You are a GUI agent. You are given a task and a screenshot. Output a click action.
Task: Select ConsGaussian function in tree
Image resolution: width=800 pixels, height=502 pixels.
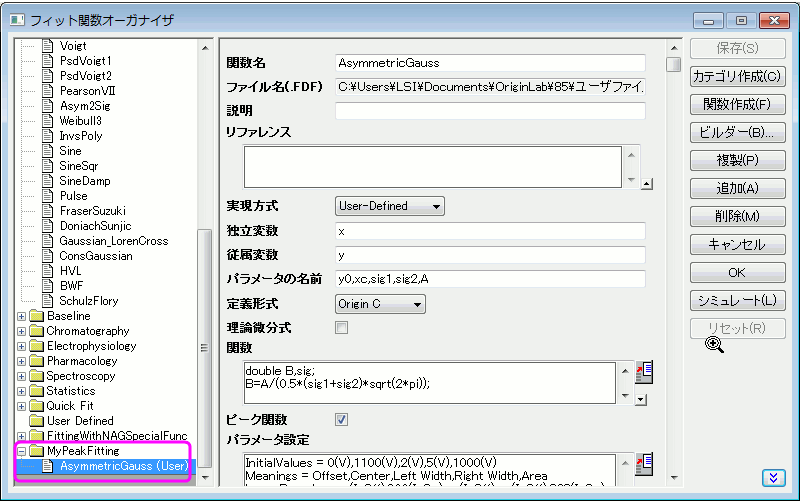(x=96, y=256)
